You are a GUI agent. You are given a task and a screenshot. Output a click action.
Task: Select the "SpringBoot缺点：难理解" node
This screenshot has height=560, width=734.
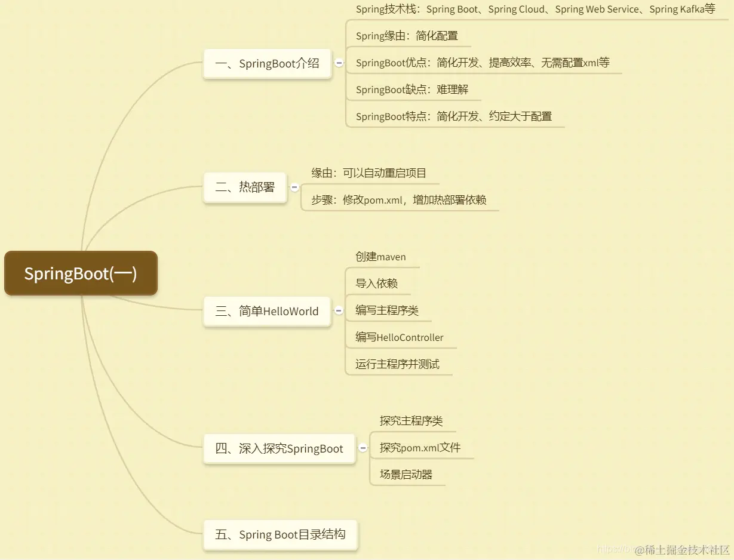(x=411, y=89)
